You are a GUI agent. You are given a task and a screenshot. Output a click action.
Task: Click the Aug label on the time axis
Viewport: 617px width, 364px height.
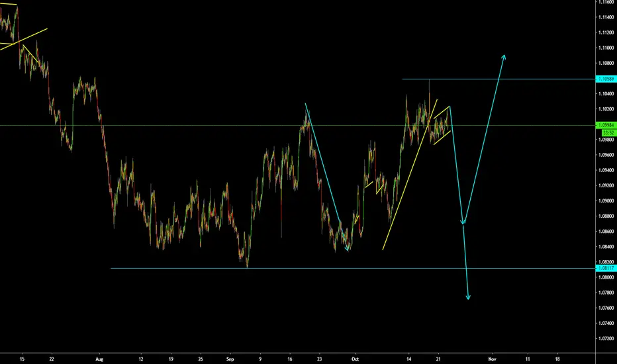[99, 359]
